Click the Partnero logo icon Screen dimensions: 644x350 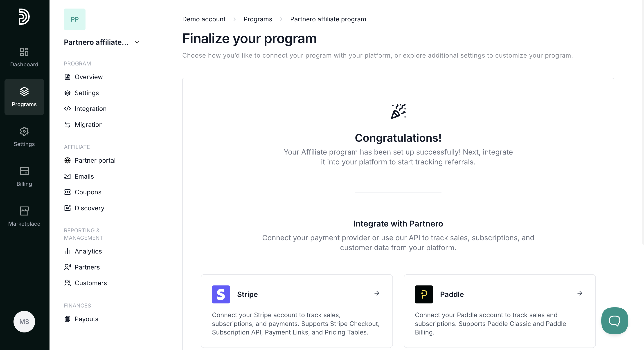click(24, 17)
